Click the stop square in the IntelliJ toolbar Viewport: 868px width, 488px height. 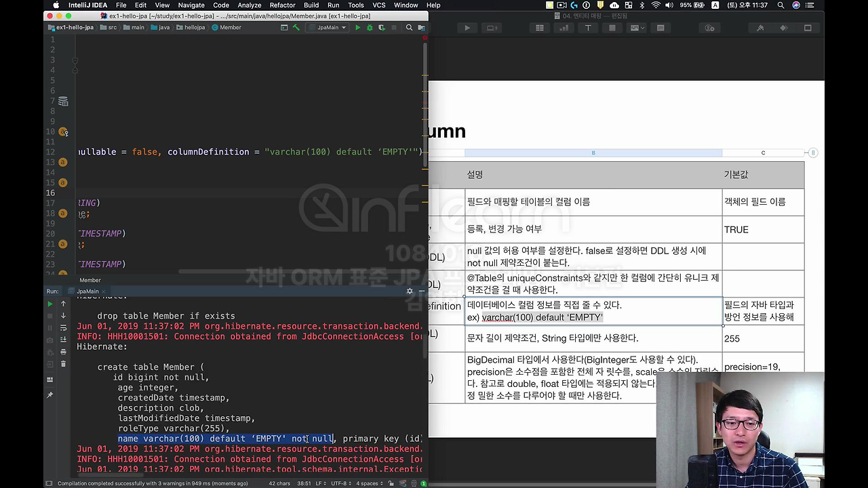point(393,28)
